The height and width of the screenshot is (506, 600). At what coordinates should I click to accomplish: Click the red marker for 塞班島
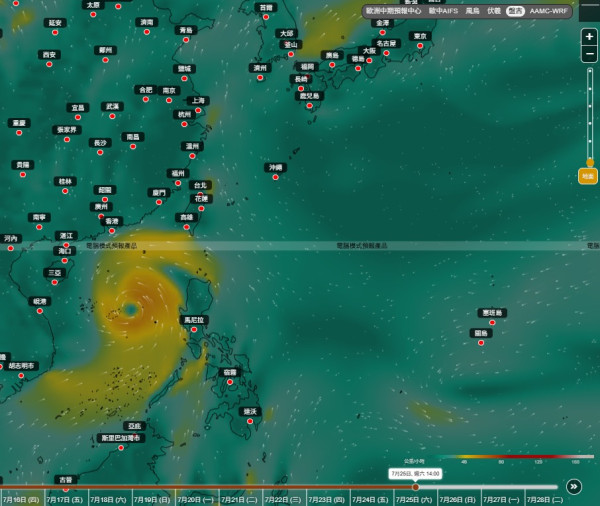[x=492, y=323]
